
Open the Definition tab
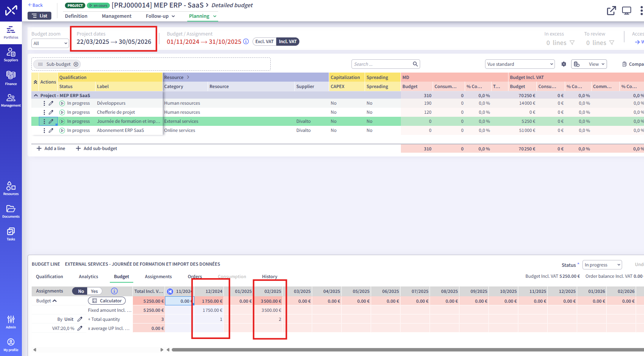click(x=76, y=16)
